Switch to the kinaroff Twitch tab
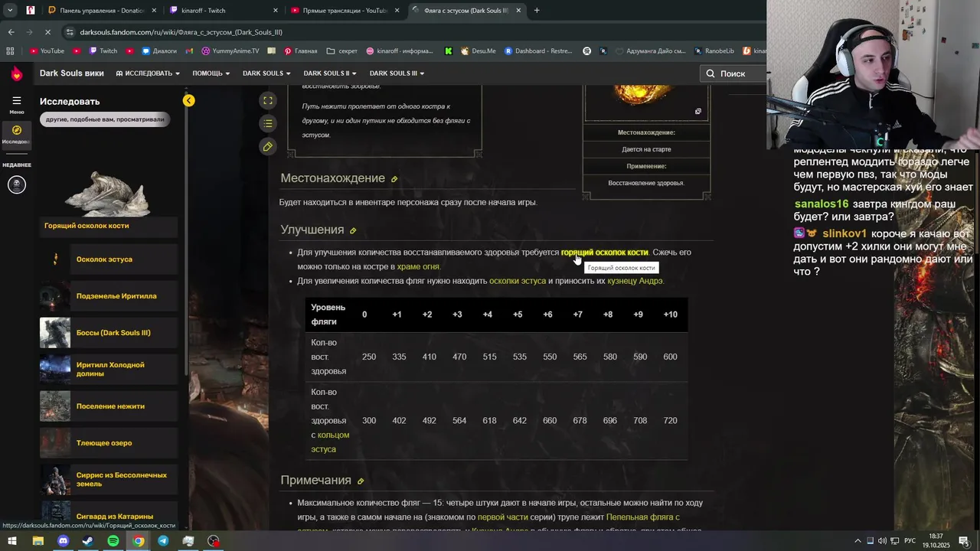The height and width of the screenshot is (551, 980). (x=222, y=11)
